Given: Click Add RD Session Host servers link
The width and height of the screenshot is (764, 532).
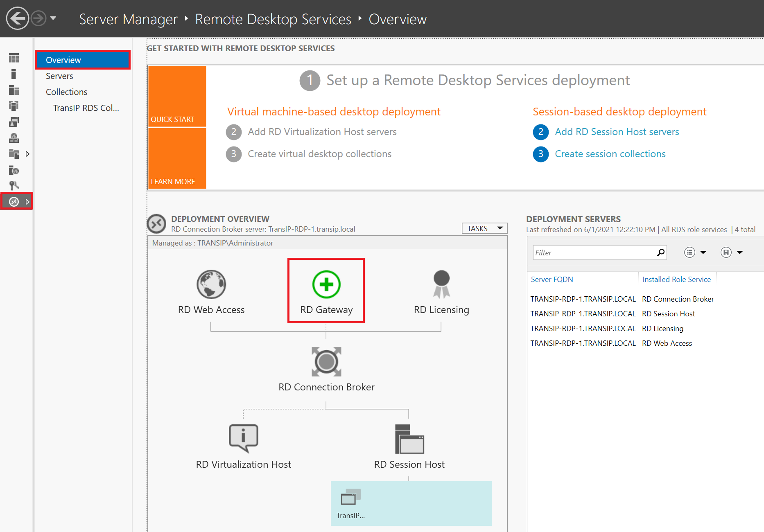Looking at the screenshot, I should pyautogui.click(x=617, y=132).
